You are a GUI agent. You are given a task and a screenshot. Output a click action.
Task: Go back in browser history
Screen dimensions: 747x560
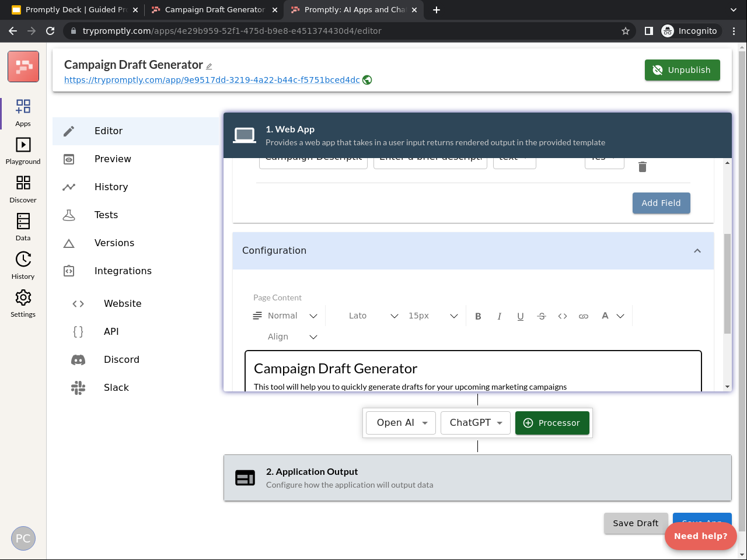coord(13,31)
